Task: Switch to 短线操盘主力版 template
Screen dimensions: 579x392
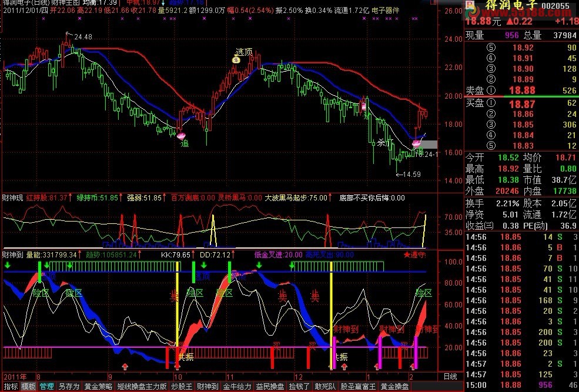Action: (142, 387)
